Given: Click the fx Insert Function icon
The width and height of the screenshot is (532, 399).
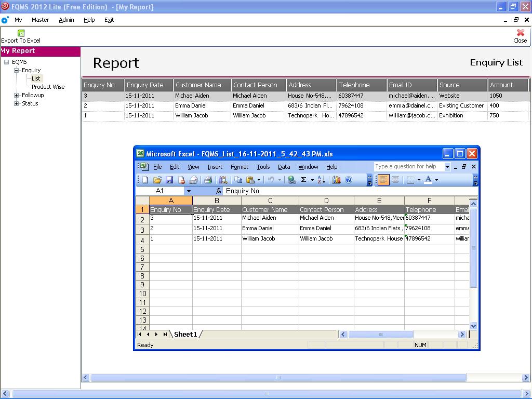Looking at the screenshot, I should point(219,191).
